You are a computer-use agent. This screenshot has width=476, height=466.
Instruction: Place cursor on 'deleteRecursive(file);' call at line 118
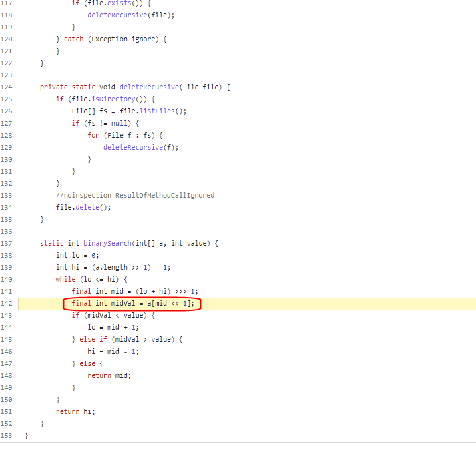(131, 15)
